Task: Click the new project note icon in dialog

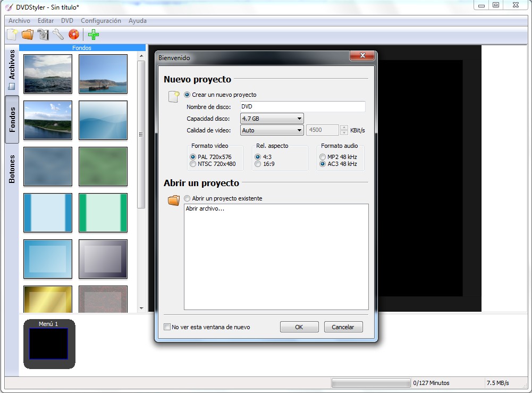Action: point(174,97)
